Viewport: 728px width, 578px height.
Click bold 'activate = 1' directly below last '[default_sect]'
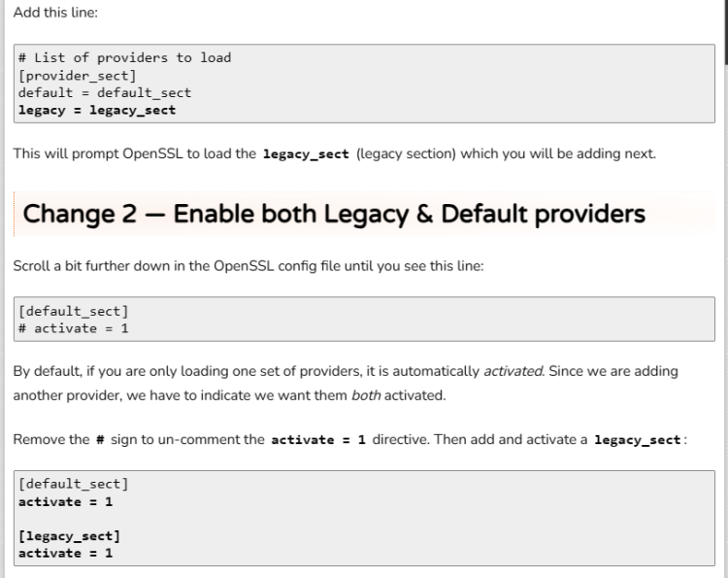(x=65, y=502)
